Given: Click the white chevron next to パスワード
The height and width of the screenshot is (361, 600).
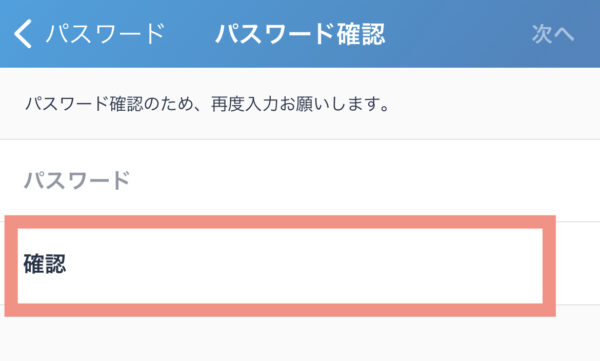Looking at the screenshot, I should pyautogui.click(x=23, y=34).
